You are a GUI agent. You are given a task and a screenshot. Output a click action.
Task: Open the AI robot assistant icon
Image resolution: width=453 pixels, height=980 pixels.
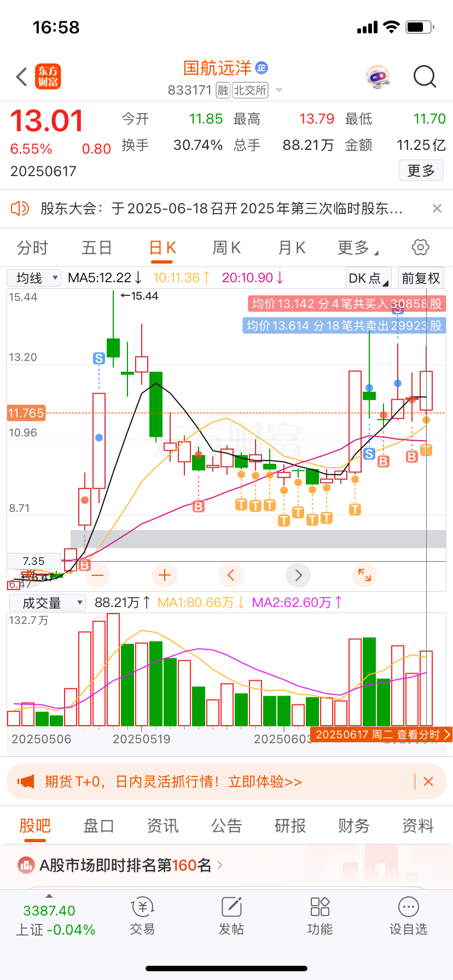coord(378,77)
